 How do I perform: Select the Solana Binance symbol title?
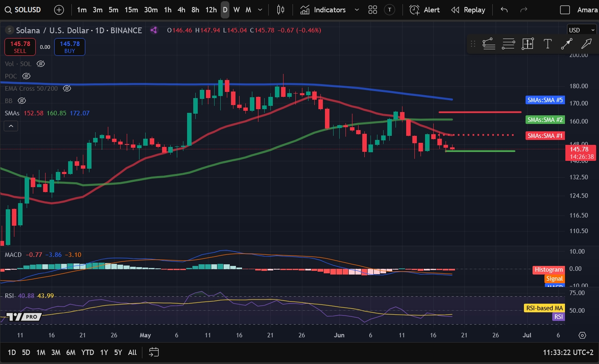click(79, 30)
